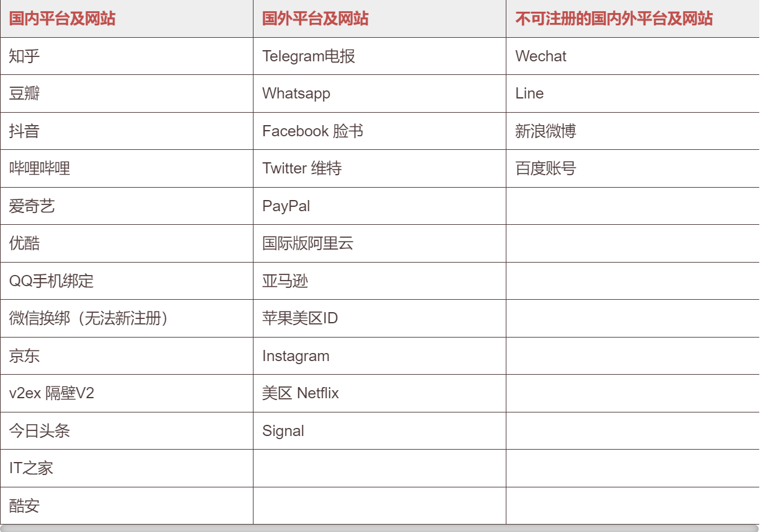
Task: Click the 国际版阿里云 cell
Action: point(379,243)
